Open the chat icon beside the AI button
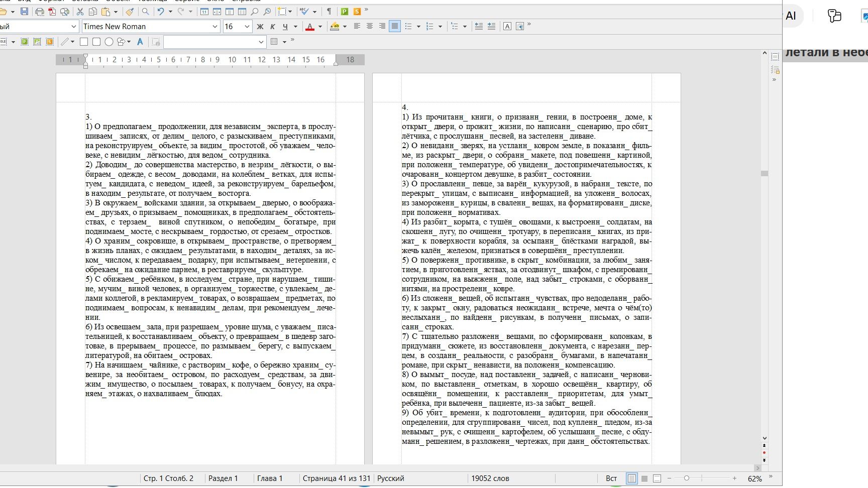Screen dimensions: 868x488 click(x=834, y=16)
